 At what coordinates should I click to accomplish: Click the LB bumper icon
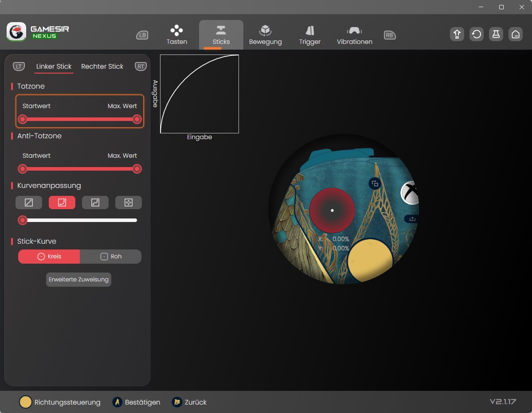(x=142, y=35)
